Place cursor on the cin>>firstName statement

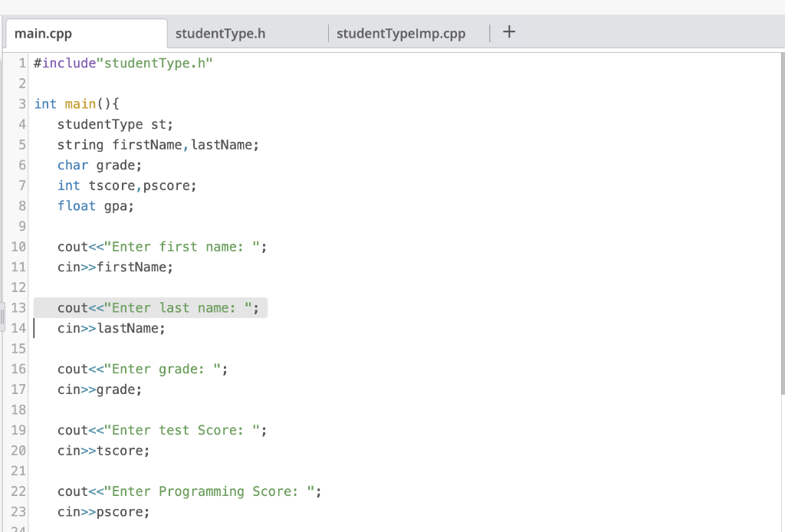[x=115, y=267]
